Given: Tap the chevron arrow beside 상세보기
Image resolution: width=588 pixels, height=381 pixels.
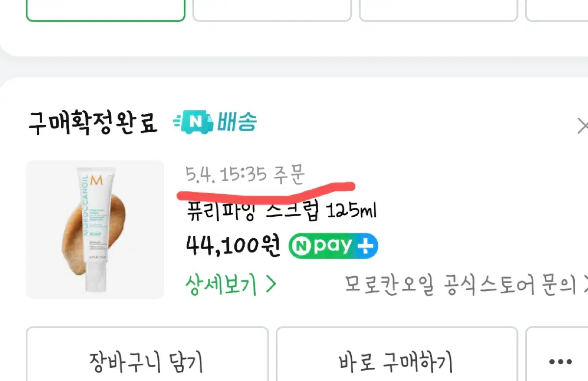Looking at the screenshot, I should (x=271, y=284).
